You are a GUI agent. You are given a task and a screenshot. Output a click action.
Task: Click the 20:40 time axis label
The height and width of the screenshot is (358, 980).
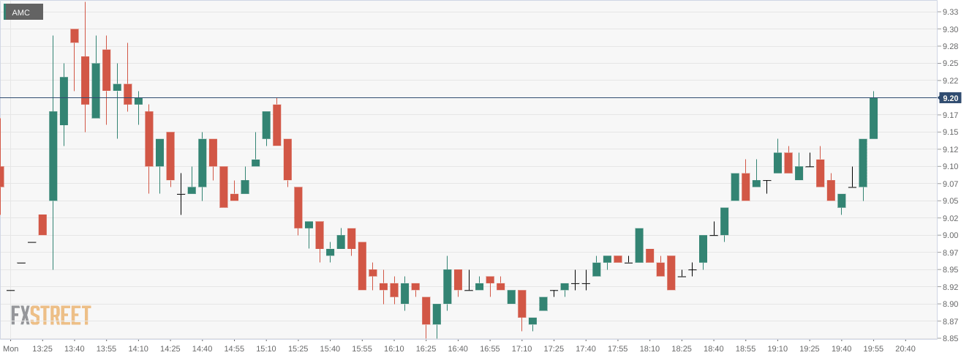(905, 348)
